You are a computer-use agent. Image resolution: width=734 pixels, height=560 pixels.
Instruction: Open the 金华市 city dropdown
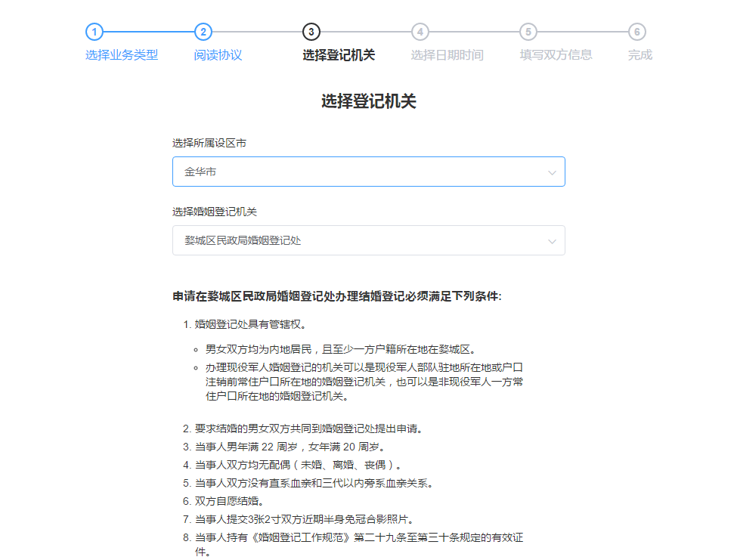[x=355, y=172]
